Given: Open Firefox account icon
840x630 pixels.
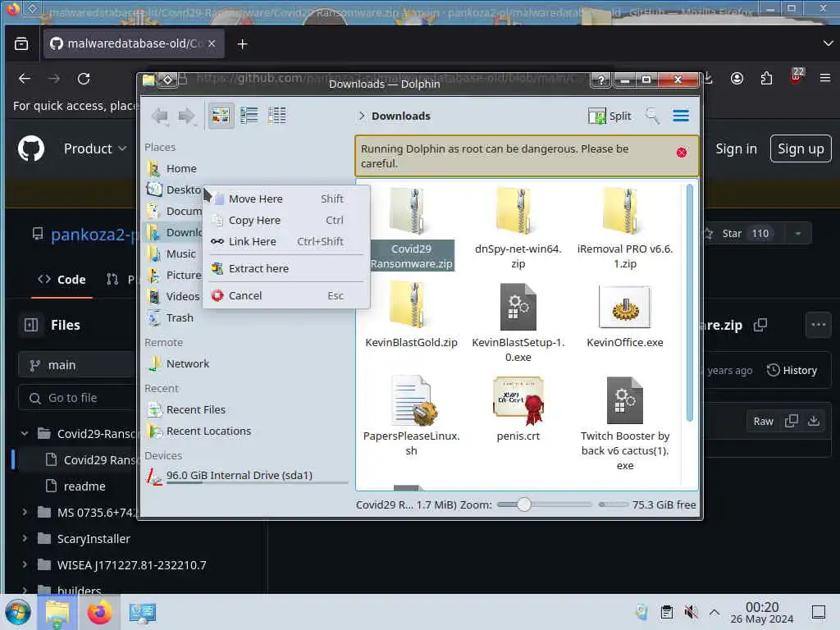Looking at the screenshot, I should 737,78.
